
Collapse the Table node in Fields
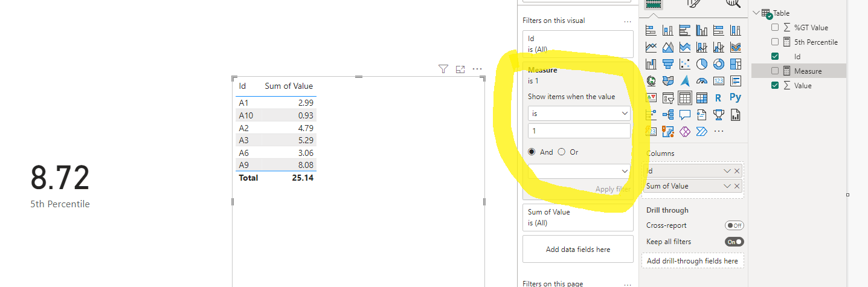757,13
